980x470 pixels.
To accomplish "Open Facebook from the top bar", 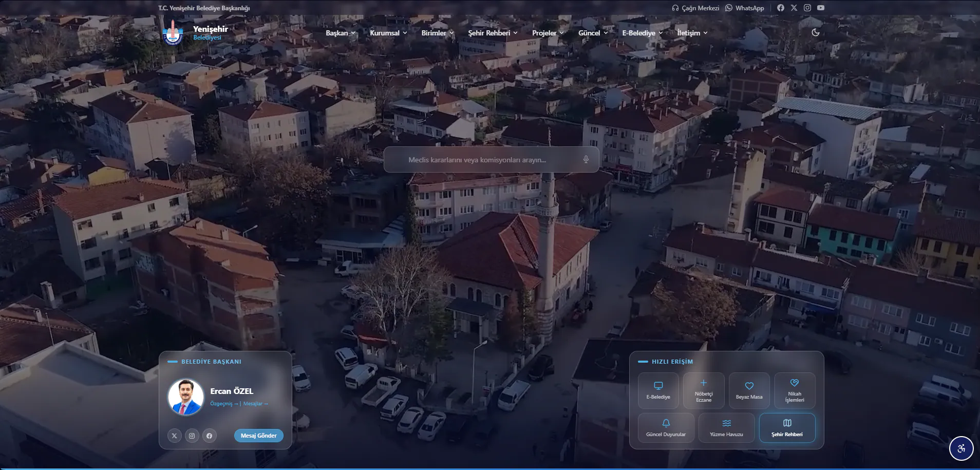I will tap(781, 8).
